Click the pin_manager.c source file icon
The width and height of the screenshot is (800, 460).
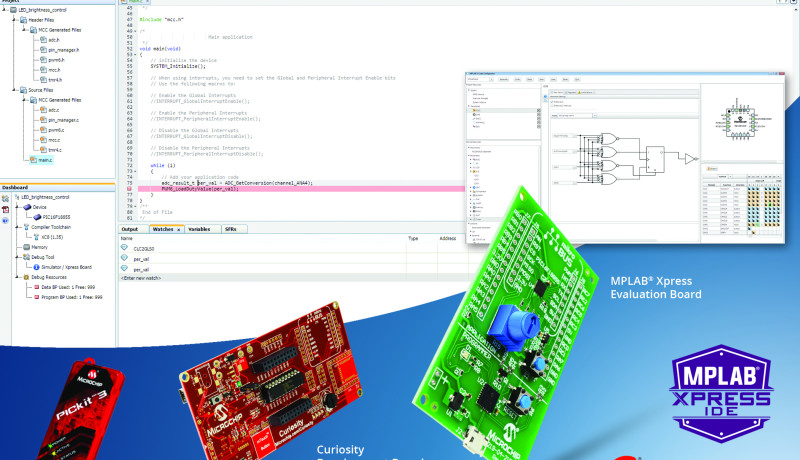[41, 119]
